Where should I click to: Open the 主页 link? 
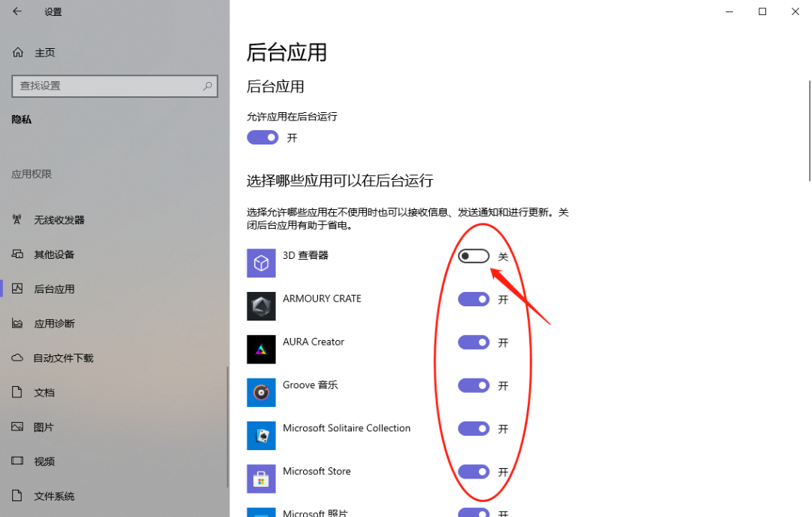point(45,52)
